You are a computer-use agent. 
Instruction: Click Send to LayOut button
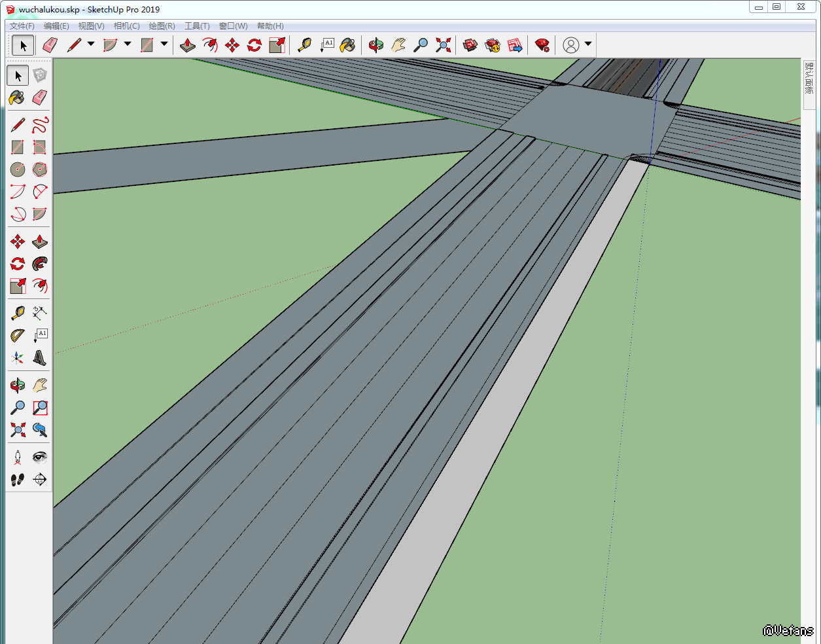(x=515, y=45)
